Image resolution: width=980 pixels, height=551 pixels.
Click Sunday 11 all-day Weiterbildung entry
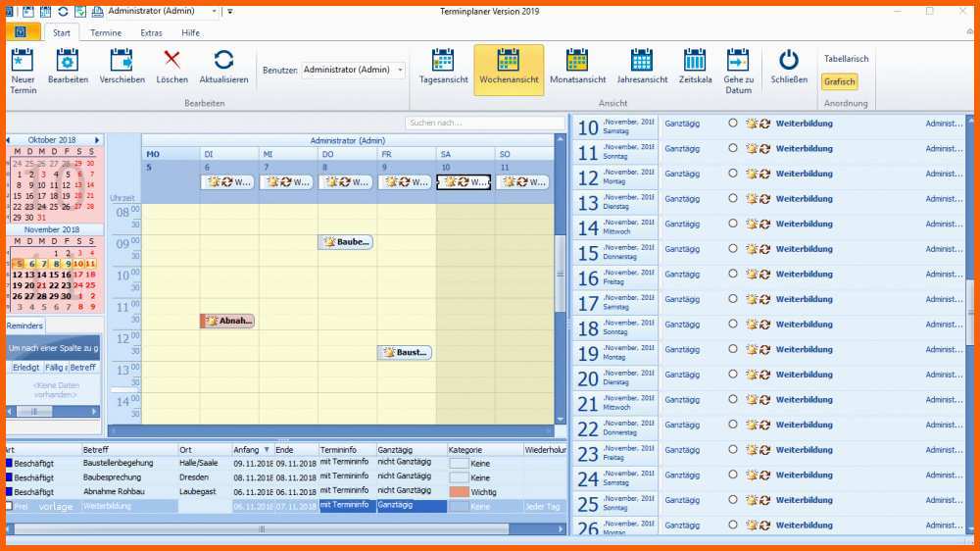click(522, 182)
